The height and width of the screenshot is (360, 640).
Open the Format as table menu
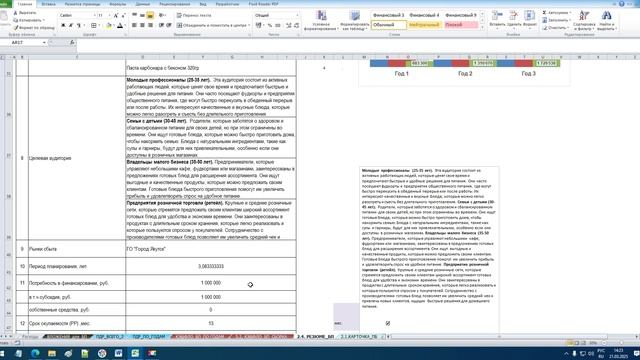(x=354, y=20)
